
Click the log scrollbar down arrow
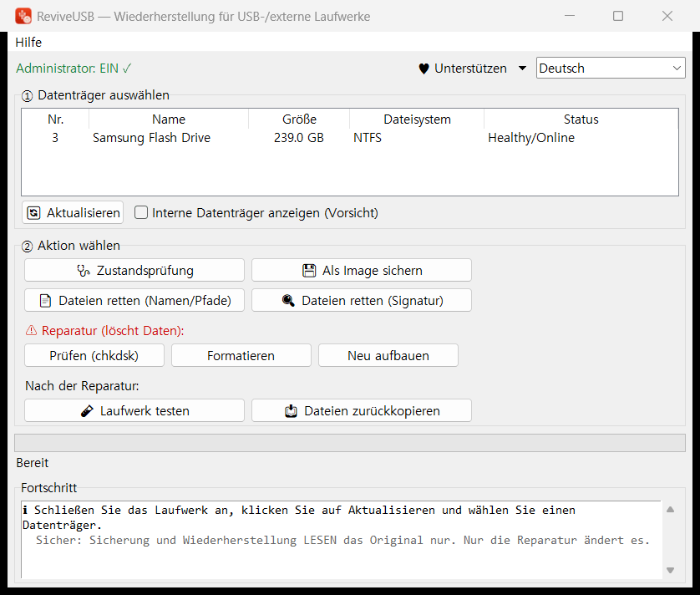(x=670, y=570)
